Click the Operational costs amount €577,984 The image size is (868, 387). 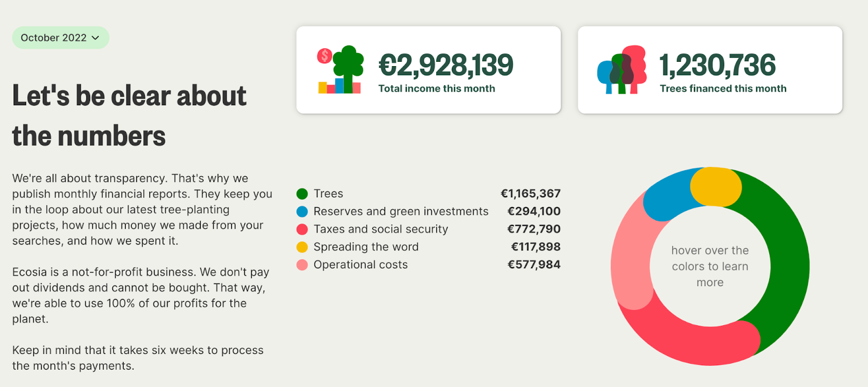[x=534, y=265]
